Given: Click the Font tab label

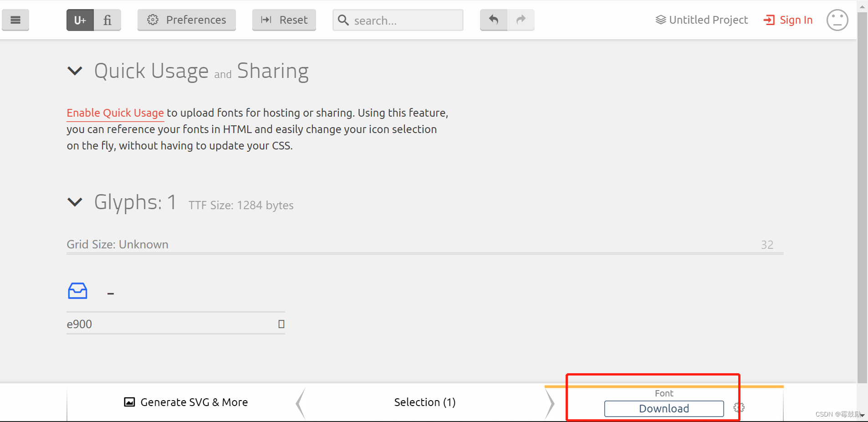Looking at the screenshot, I should (x=664, y=393).
